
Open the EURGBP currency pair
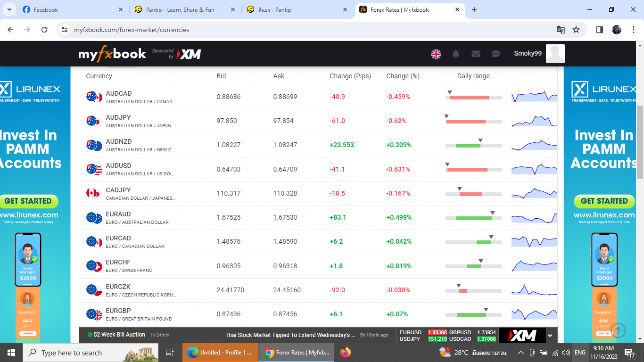click(x=118, y=311)
